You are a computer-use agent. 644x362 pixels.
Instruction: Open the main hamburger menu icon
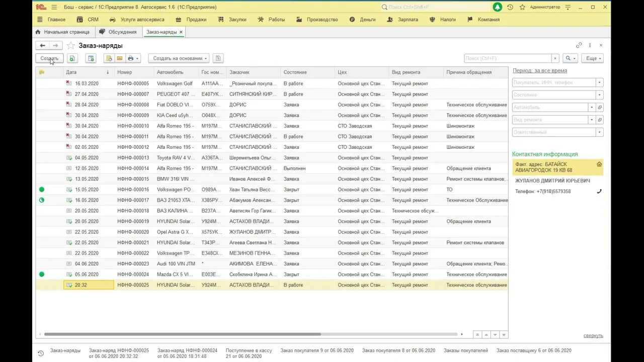point(54,7)
